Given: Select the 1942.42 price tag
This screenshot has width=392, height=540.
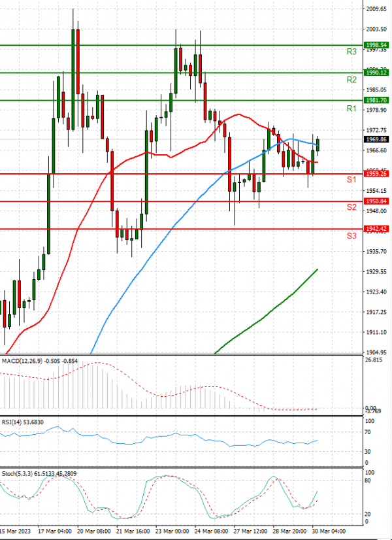Looking at the screenshot, I should pos(376,229).
